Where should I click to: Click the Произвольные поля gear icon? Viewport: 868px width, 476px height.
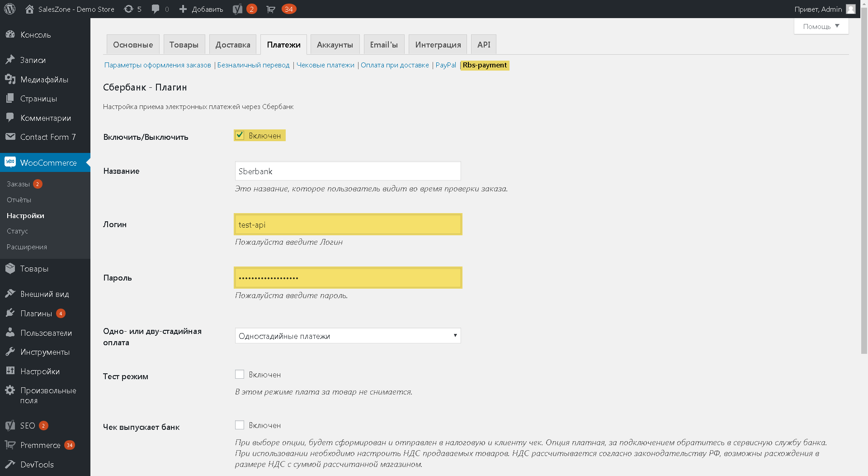click(x=10, y=390)
